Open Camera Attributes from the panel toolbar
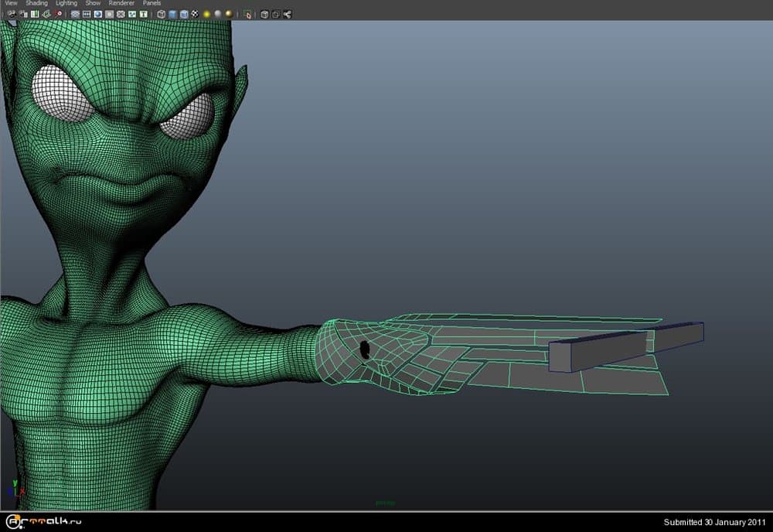The image size is (773, 532). pos(23,14)
